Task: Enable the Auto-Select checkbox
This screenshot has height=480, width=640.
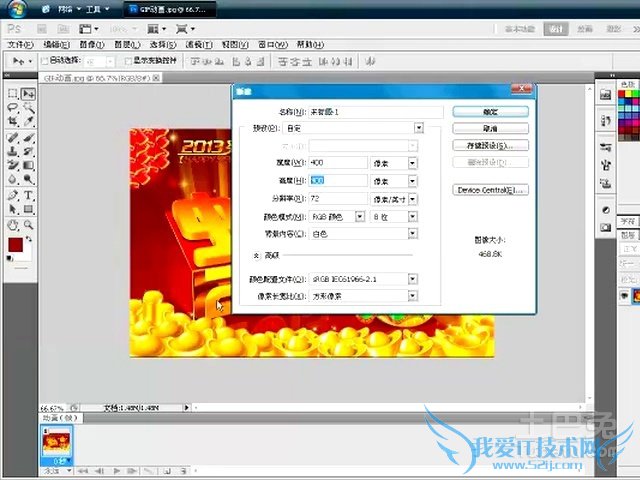Action: [x=45, y=61]
